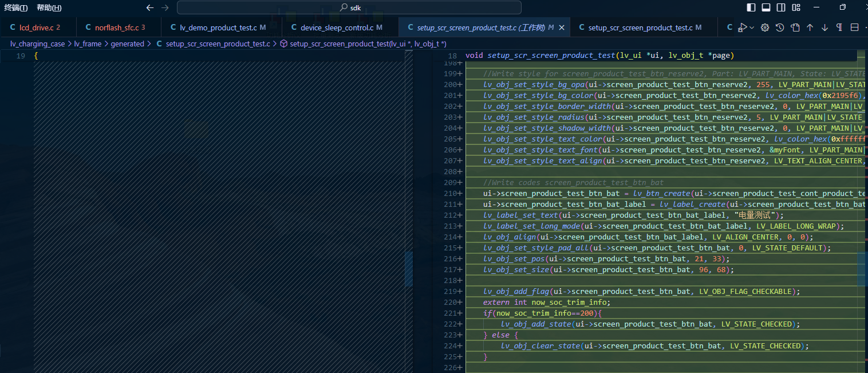Click the clock history icon in toolbar
The image size is (868, 373).
click(x=780, y=28)
